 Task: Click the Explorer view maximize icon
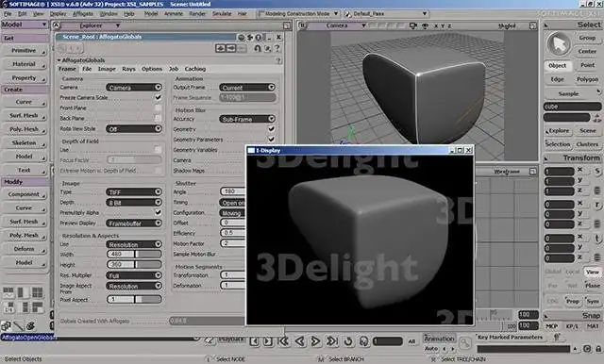coord(287,25)
